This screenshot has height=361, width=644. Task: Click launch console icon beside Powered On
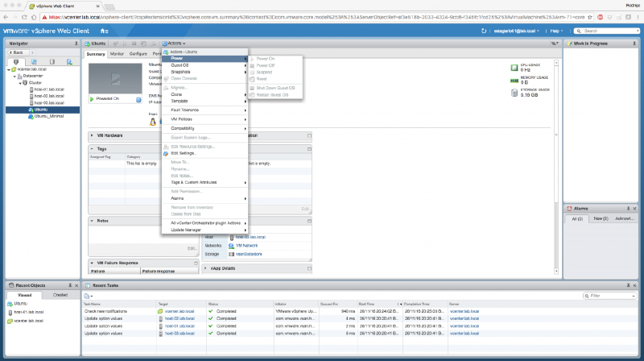pyautogui.click(x=138, y=99)
